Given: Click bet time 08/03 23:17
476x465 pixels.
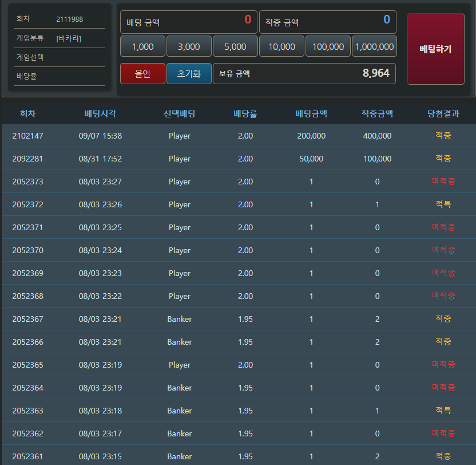Looking at the screenshot, I should pos(100,434).
